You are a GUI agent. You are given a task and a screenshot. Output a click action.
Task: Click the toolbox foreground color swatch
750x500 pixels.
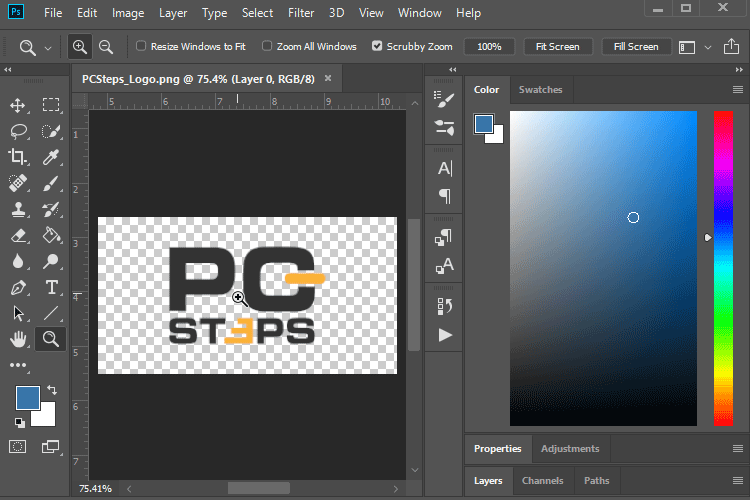(27, 398)
